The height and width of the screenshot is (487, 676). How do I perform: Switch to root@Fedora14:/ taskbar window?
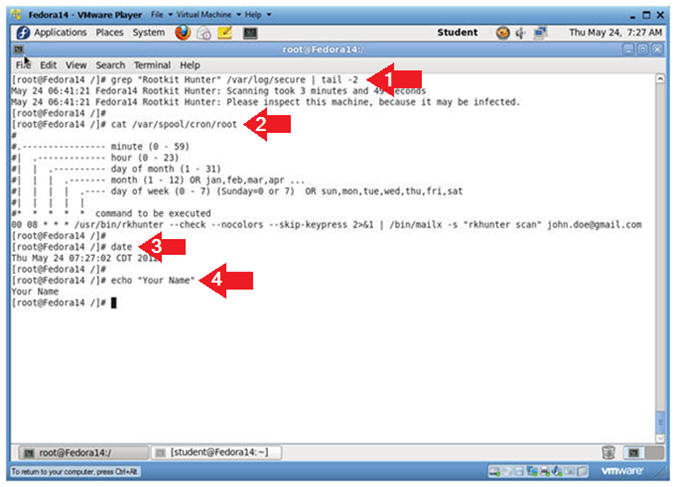83,453
